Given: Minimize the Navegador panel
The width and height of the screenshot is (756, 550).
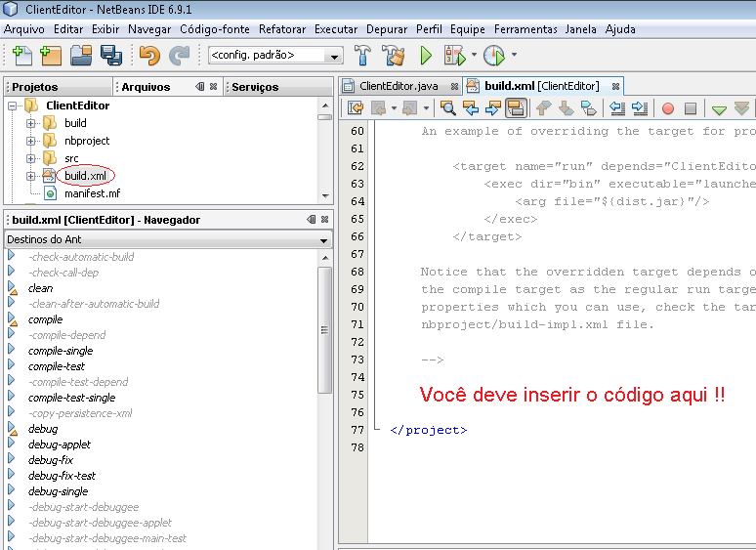Looking at the screenshot, I should [x=312, y=220].
